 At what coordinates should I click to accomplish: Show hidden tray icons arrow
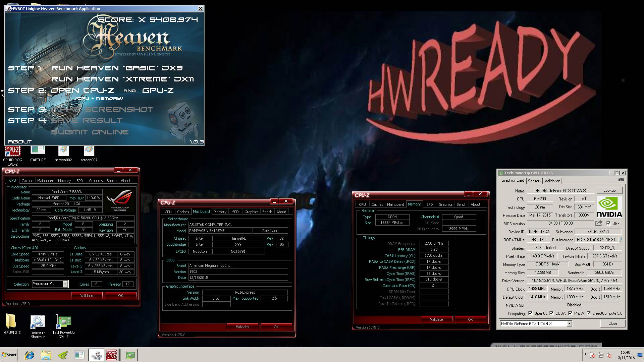click(x=585, y=355)
